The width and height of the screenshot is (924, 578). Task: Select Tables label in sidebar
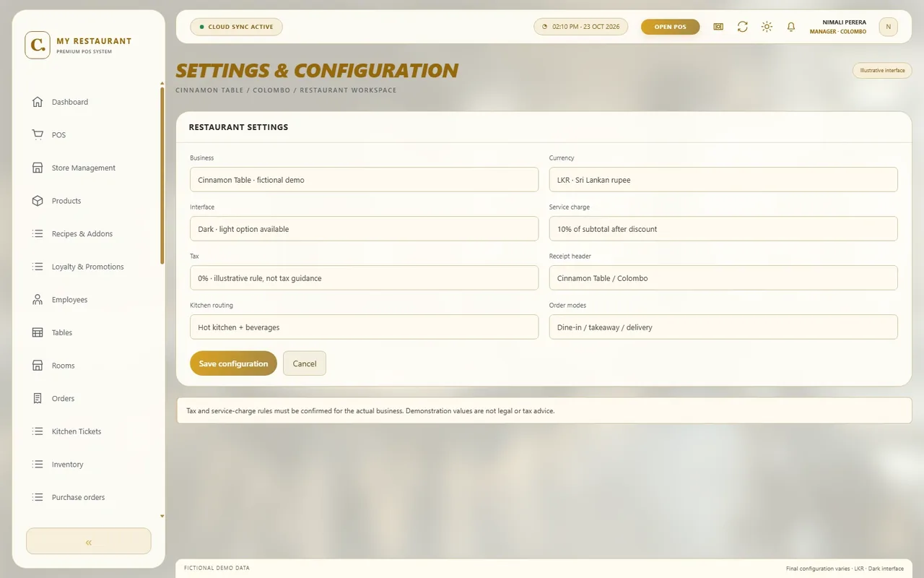click(x=62, y=332)
